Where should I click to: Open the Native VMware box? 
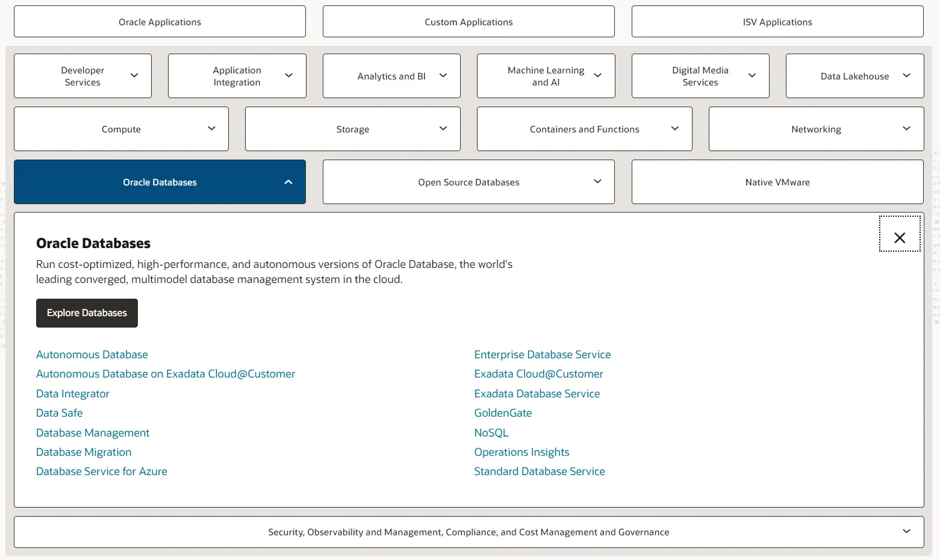[x=777, y=182]
